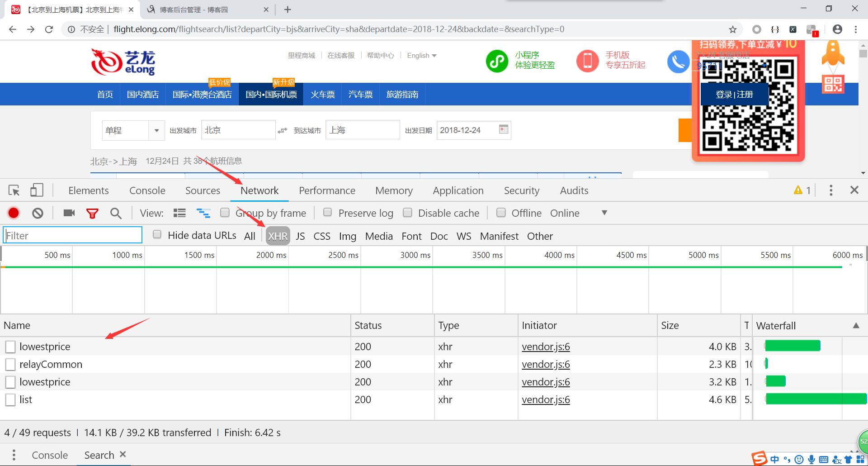Screen dimensions: 868x466
Task: Click the network Filter text field
Action: 73,235
